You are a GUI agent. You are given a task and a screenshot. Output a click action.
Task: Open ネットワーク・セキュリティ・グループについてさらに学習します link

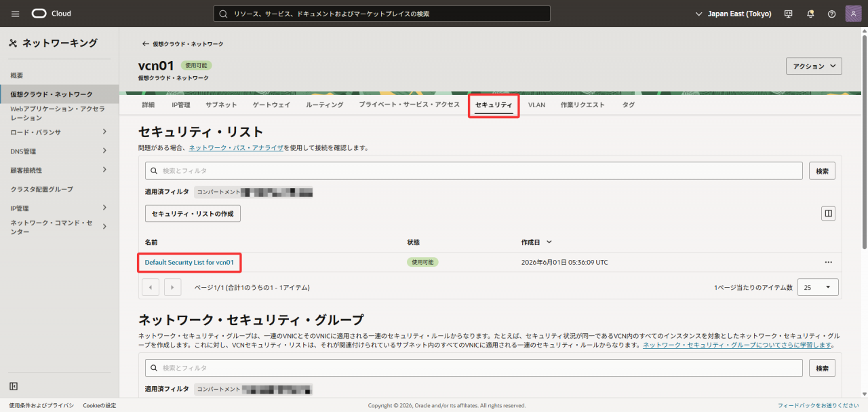[x=738, y=345]
